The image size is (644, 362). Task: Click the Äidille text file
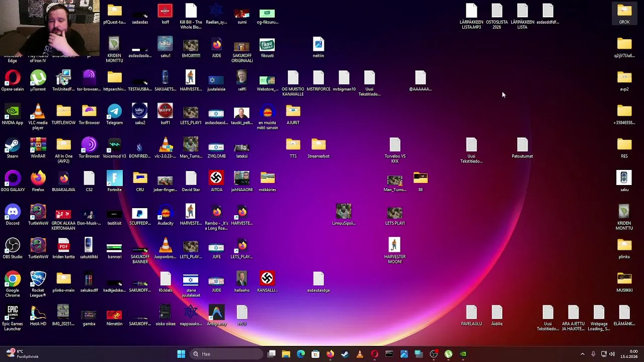tap(497, 315)
